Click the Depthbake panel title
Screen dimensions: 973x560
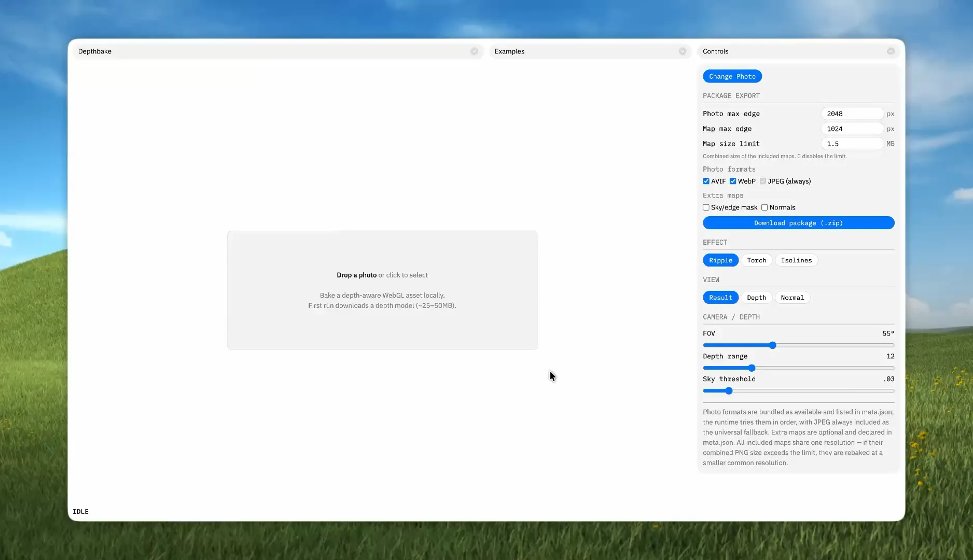(94, 51)
